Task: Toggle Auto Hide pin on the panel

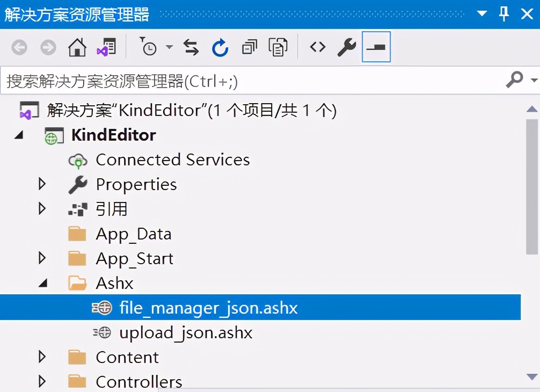Action: [x=504, y=14]
